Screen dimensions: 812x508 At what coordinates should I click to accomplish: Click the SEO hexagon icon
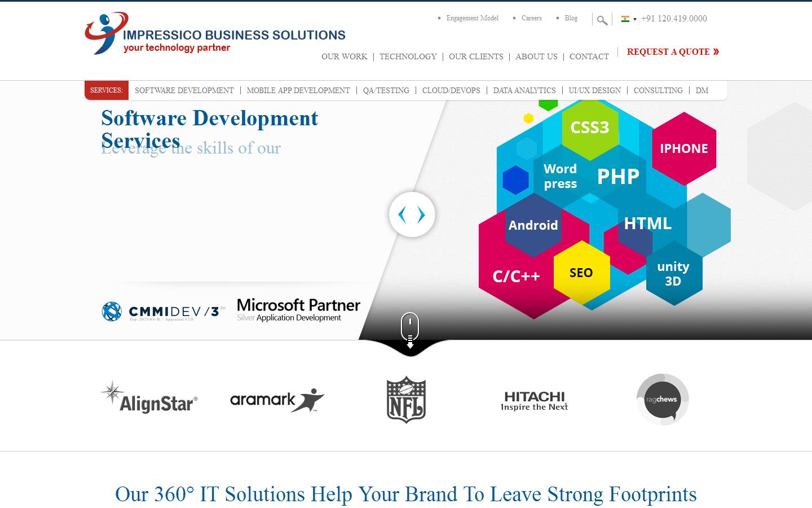pos(581,273)
